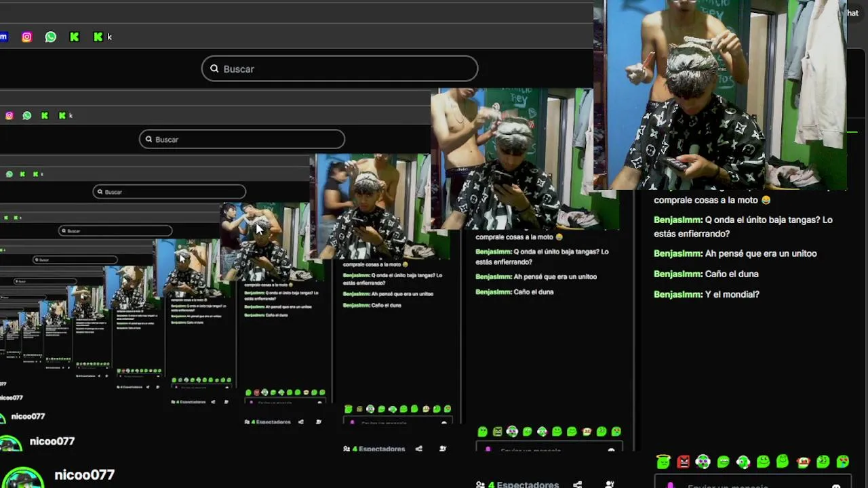
Task: Pick the halo angel emote in the foreground chat
Action: click(663, 462)
